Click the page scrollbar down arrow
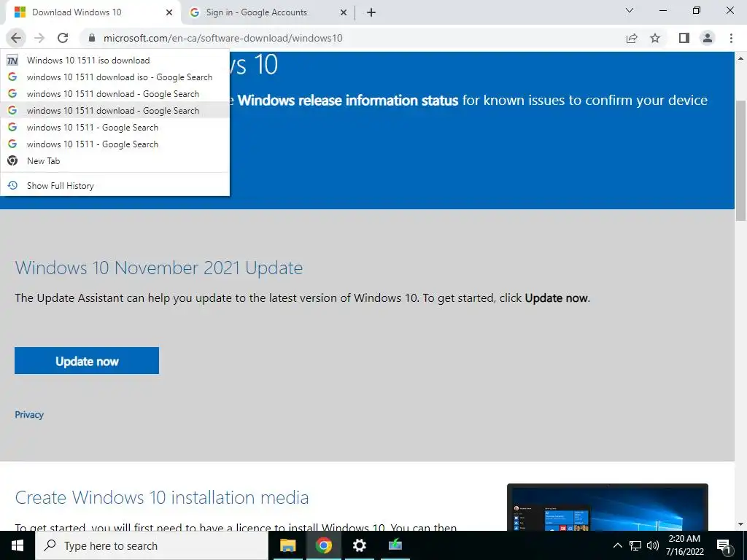Image resolution: width=747 pixels, height=560 pixels. click(x=741, y=524)
